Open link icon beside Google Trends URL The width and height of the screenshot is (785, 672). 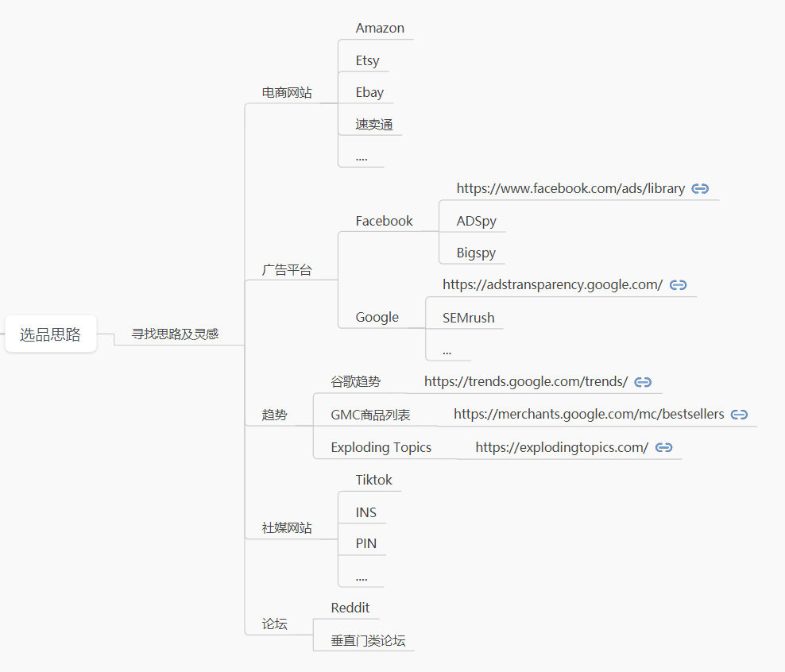click(643, 382)
